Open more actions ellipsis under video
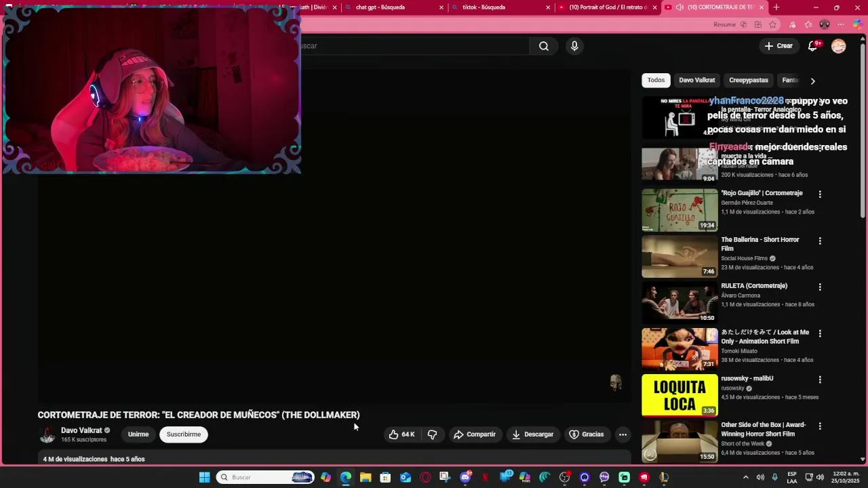Image resolution: width=868 pixels, height=488 pixels. [623, 434]
